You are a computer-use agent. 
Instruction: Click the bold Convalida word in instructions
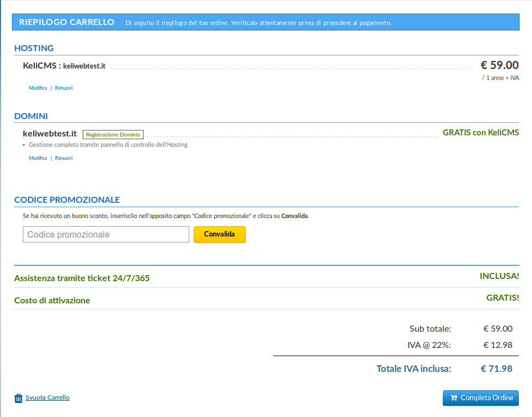(x=294, y=216)
